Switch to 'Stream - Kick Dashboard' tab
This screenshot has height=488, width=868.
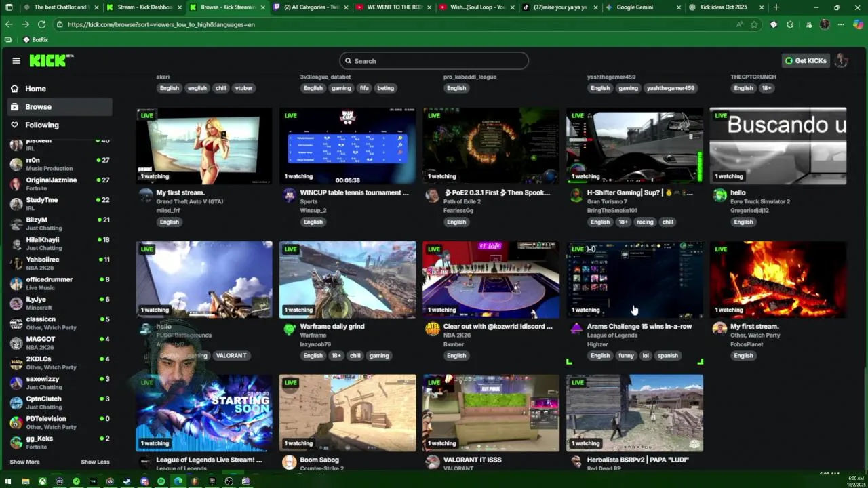[144, 7]
